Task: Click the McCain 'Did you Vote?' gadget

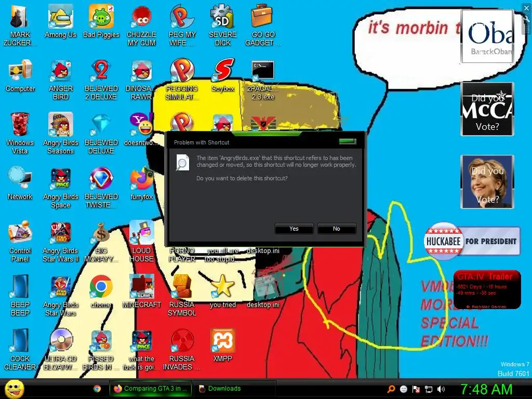Action: [487, 109]
